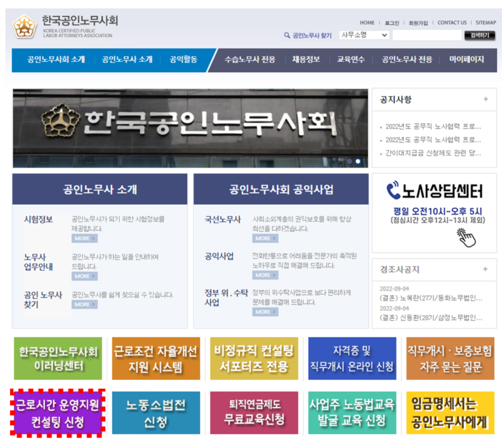Open 교육연수 nav menu
This screenshot has width=504, height=446.
coord(351,59)
